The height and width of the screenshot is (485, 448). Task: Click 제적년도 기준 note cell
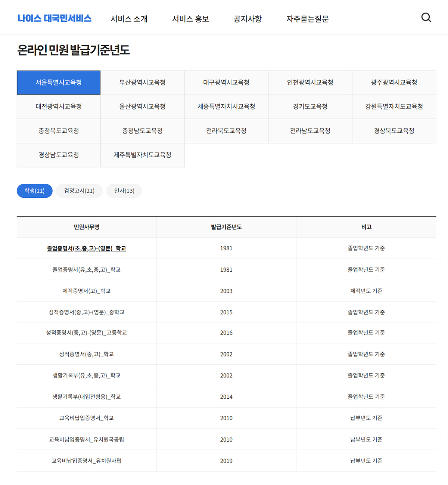click(366, 291)
